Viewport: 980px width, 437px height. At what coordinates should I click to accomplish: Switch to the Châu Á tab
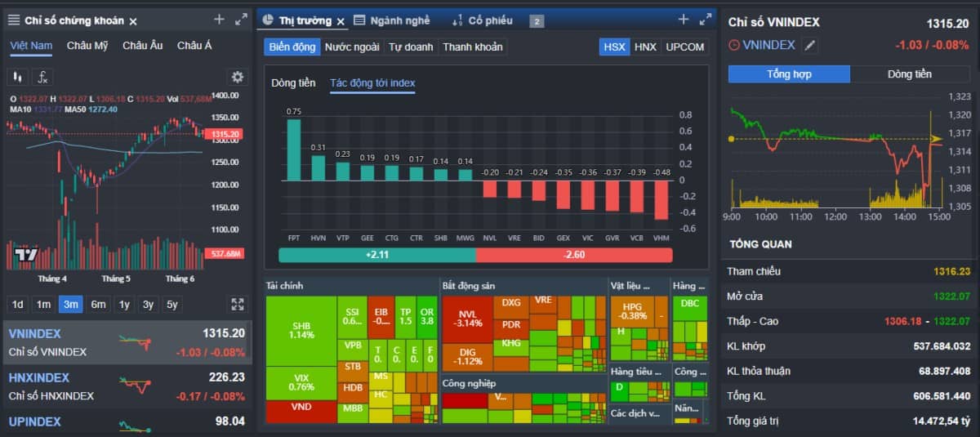(194, 46)
